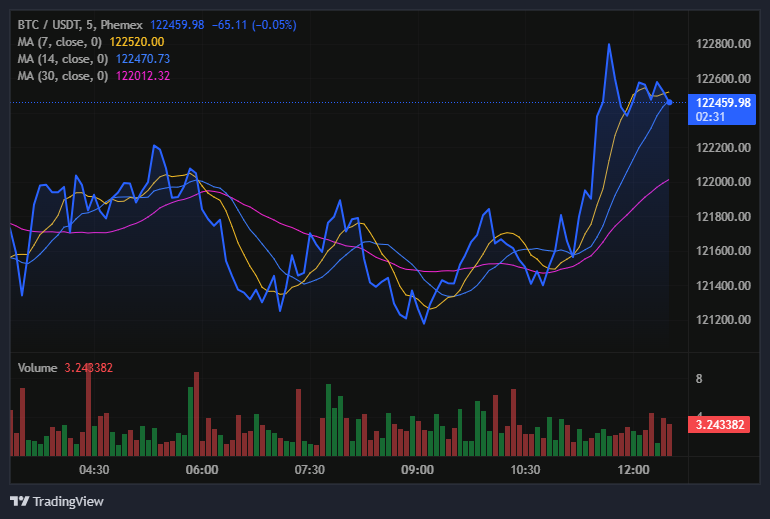The image size is (770, 519).
Task: Select the Volume indicator legend
Action: coord(38,368)
